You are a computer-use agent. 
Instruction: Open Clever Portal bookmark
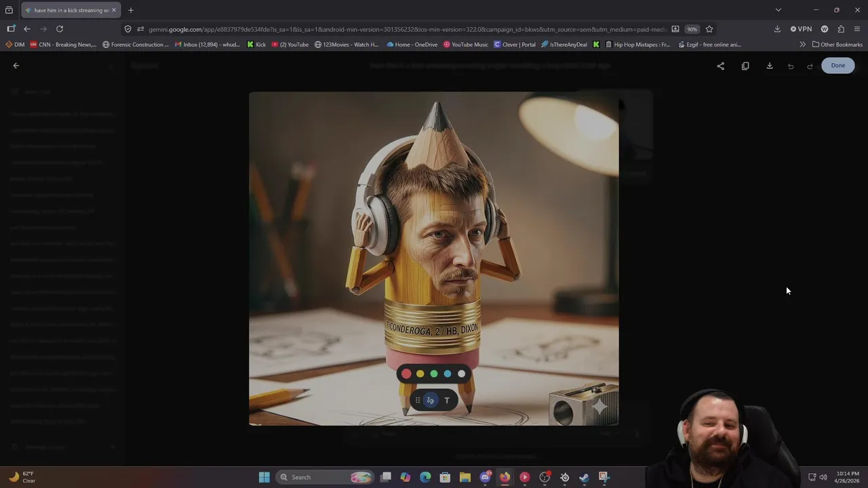[x=515, y=45]
